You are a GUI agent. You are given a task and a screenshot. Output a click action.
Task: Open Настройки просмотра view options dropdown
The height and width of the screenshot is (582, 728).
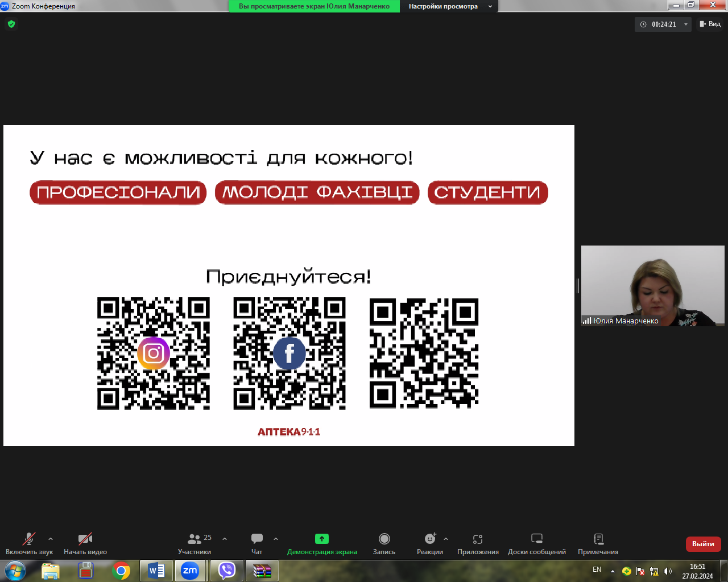pyautogui.click(x=449, y=6)
